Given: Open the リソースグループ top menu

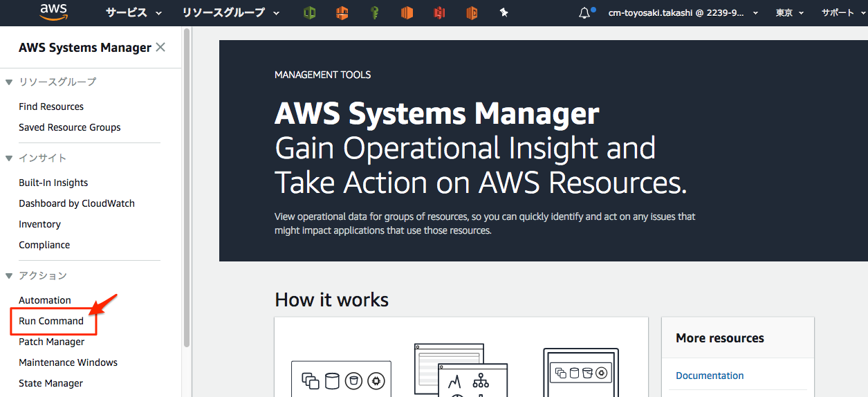Looking at the screenshot, I should [x=231, y=12].
